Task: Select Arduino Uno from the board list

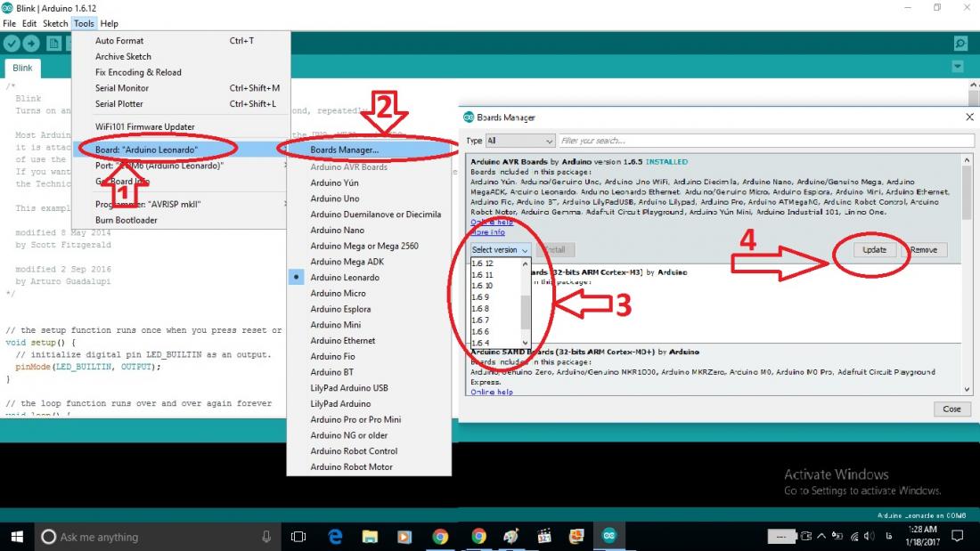Action: (335, 199)
